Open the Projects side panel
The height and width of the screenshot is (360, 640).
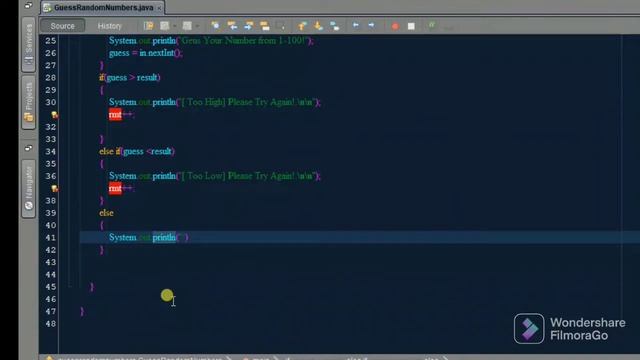(29, 102)
